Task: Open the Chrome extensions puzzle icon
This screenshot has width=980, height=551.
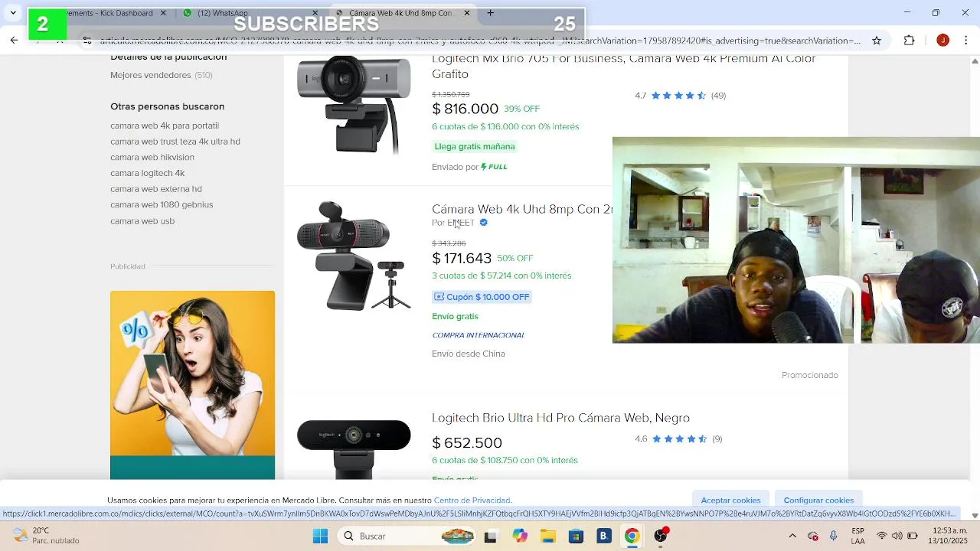Action: tap(910, 41)
